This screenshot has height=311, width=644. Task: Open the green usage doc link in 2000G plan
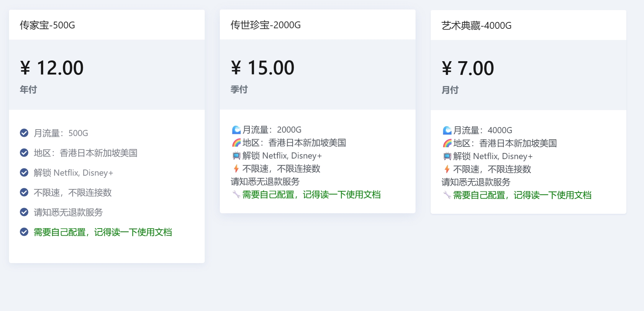pos(311,195)
